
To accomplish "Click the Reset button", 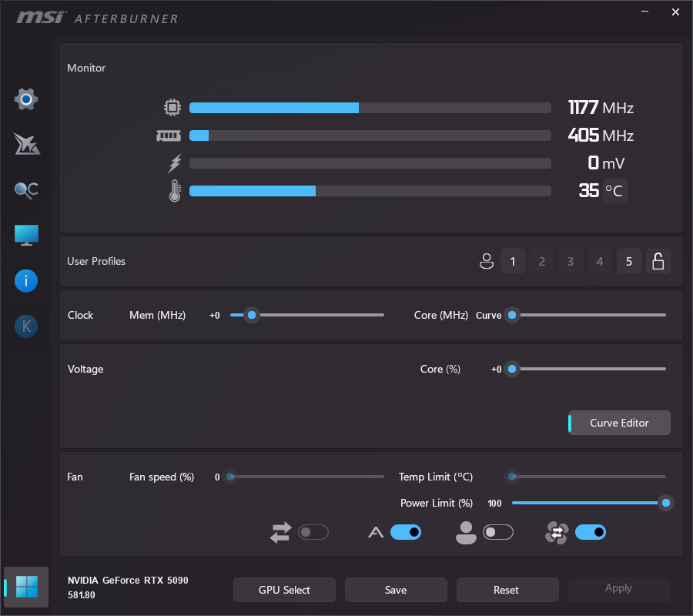I will tap(507, 590).
